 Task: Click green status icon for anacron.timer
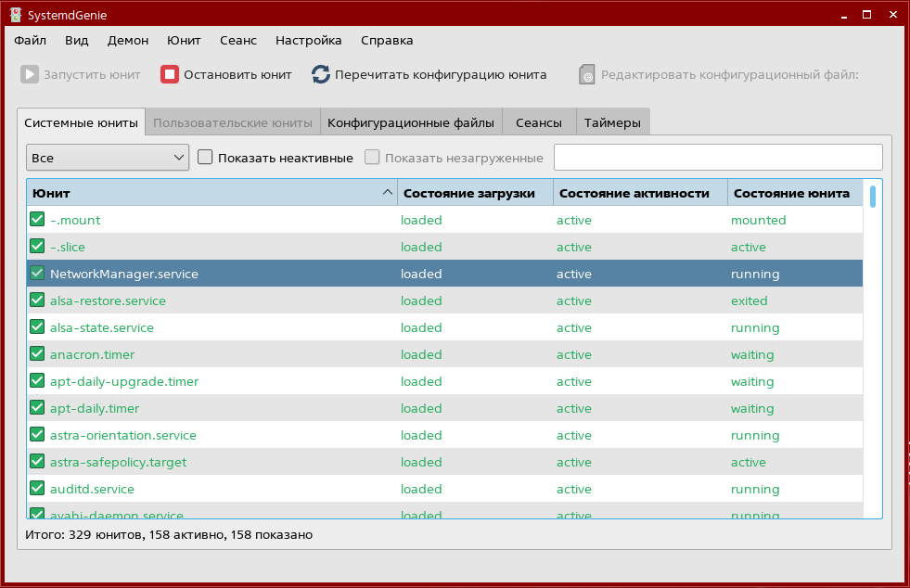[x=37, y=354]
